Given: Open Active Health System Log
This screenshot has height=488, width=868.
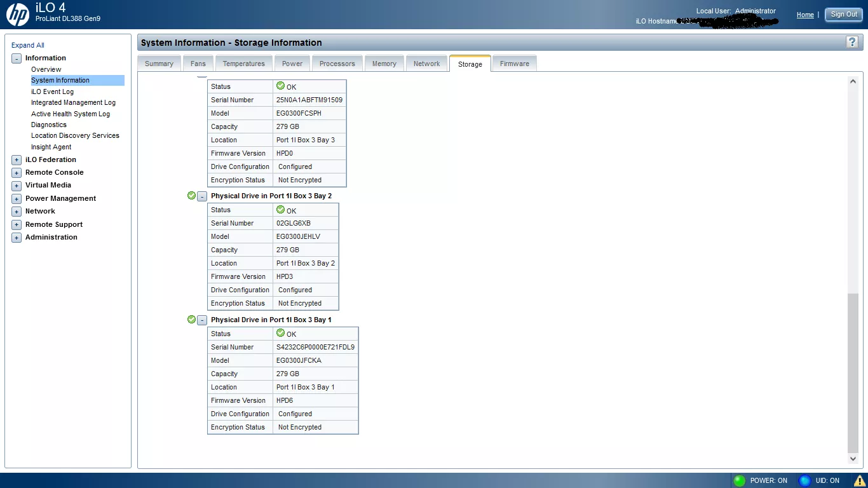Looking at the screenshot, I should click(71, 114).
